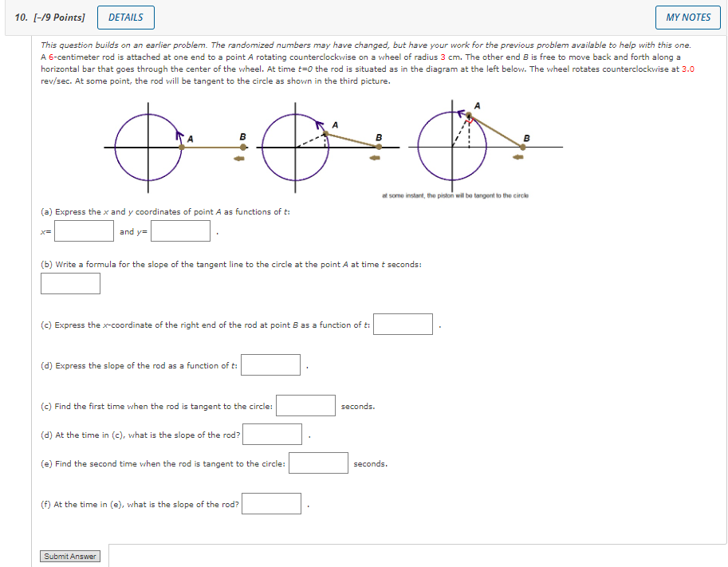The width and height of the screenshot is (728, 567).
Task: Click the slope at time (e) answer box in part (f)
Action: pyautogui.click(x=271, y=502)
